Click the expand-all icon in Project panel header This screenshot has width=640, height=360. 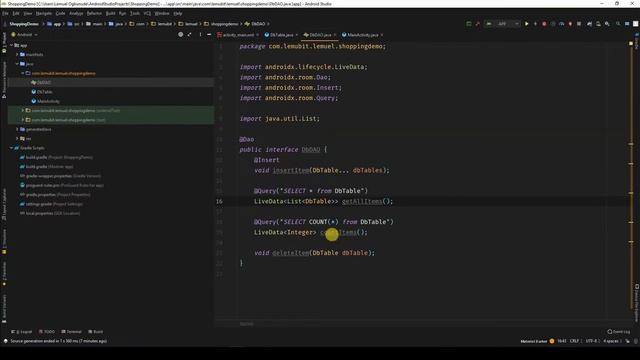(x=189, y=35)
